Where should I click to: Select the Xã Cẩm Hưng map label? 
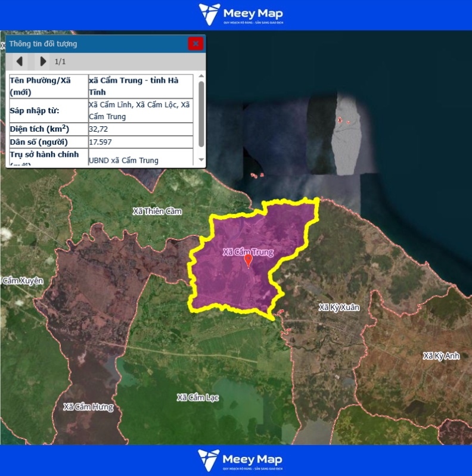coord(88,407)
